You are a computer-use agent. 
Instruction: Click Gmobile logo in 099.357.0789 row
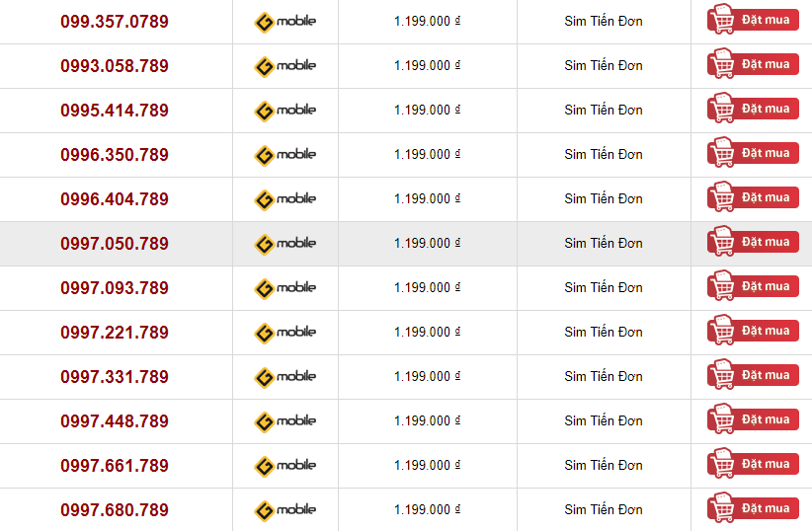(284, 22)
